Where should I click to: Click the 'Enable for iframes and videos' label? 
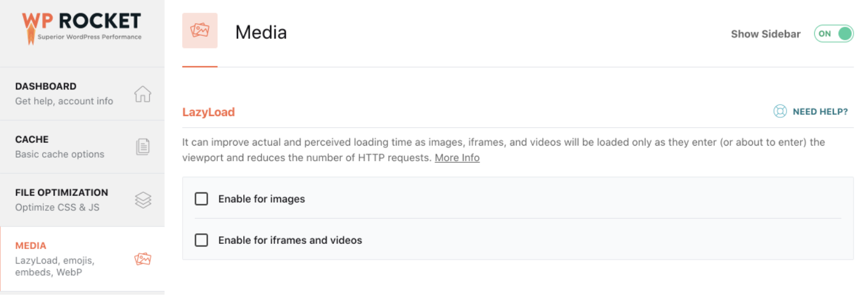(290, 240)
